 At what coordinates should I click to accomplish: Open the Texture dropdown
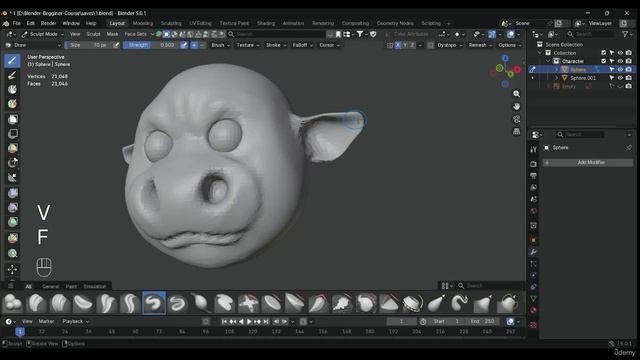(248, 45)
